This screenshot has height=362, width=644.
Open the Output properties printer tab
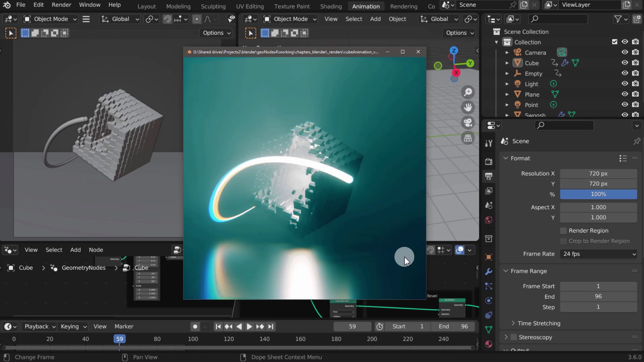pyautogui.click(x=489, y=176)
